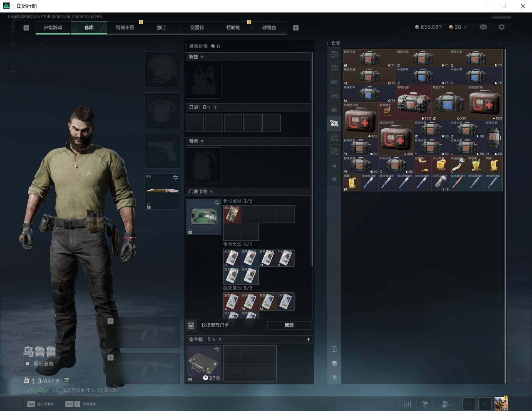Click the plus to add currency
Image resolution: width=532 pixels, height=411 pixels.
465,27
